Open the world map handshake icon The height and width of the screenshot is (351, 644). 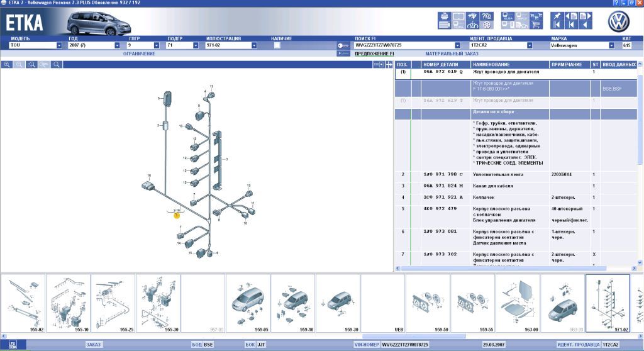(x=473, y=16)
